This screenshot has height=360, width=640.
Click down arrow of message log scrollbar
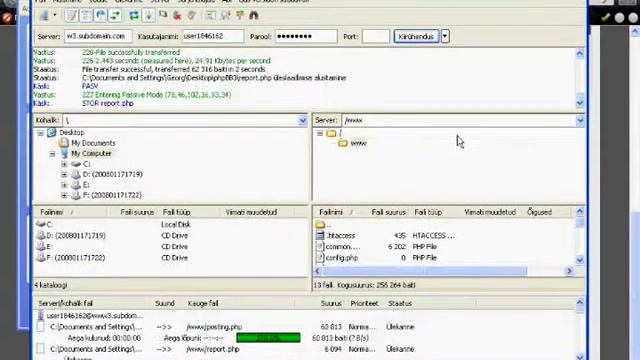point(580,103)
